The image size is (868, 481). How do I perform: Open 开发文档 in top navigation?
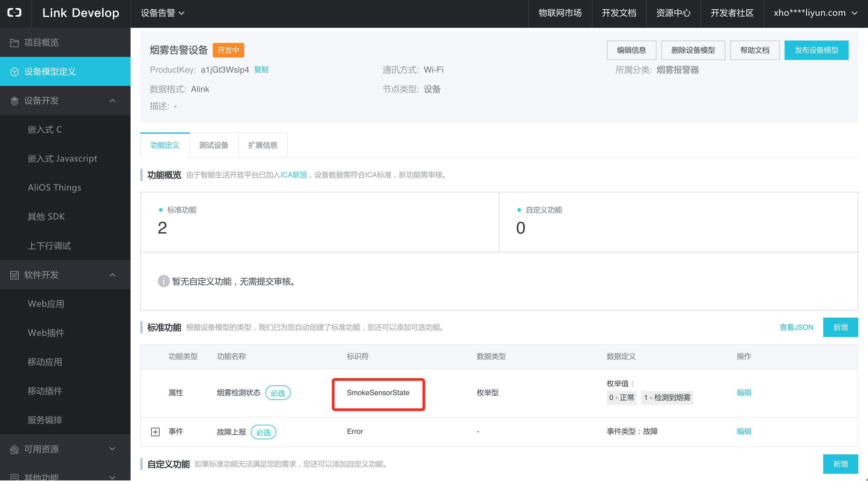619,13
